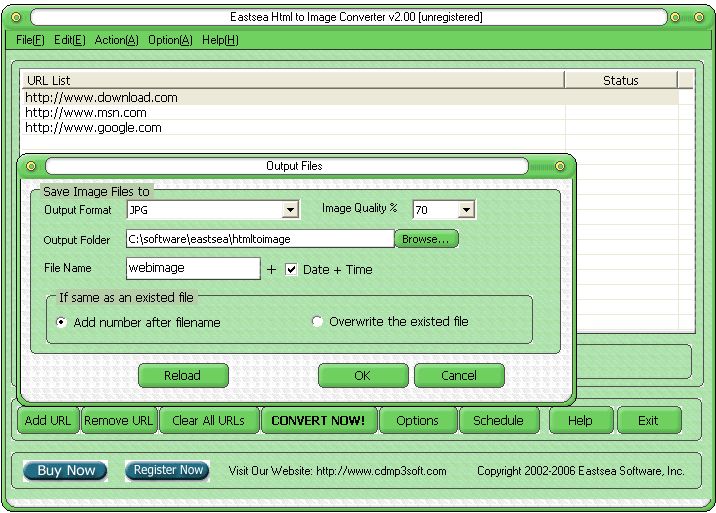Open the Edit(E) menu
The height and width of the screenshot is (513, 716).
(69, 40)
